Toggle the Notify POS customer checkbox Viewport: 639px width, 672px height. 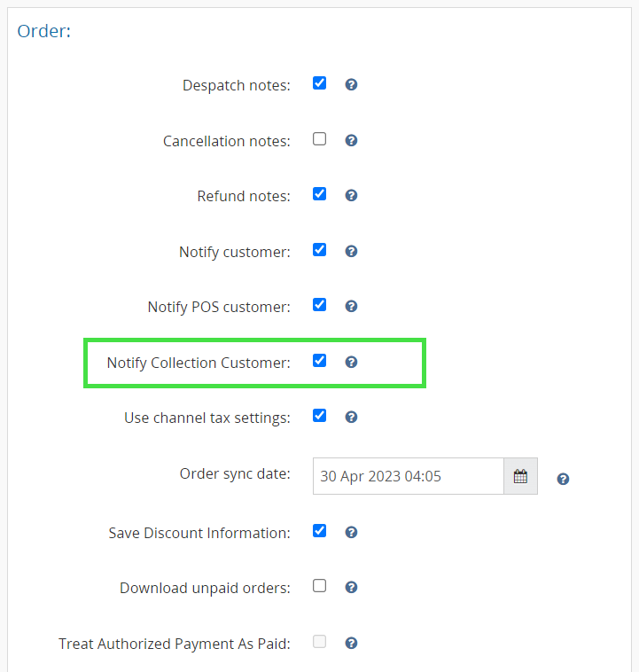pos(319,305)
